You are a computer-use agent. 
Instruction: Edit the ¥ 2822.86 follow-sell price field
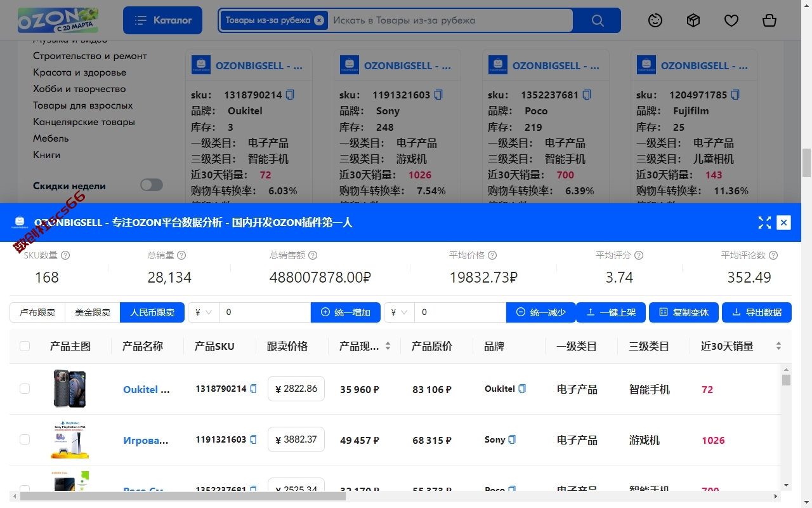coord(296,389)
